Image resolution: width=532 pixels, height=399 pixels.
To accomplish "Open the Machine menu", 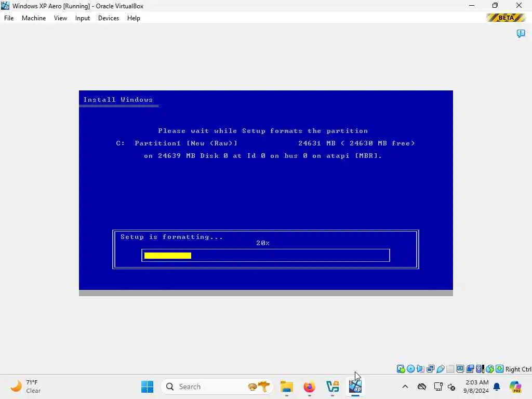I will [x=34, y=18].
